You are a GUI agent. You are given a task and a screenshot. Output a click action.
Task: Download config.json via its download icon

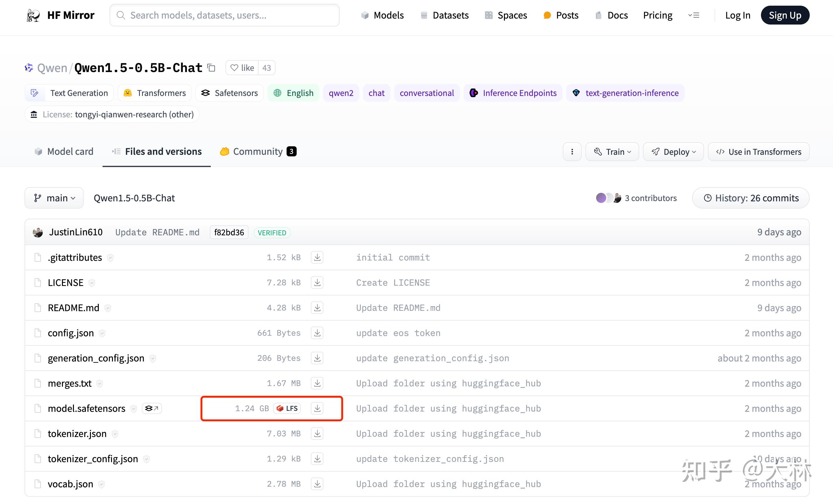point(317,333)
